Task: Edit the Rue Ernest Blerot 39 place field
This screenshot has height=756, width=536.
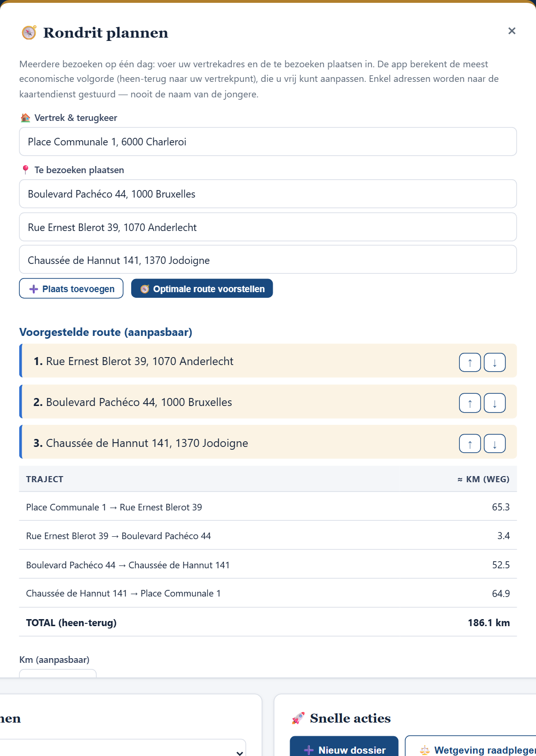Action: pyautogui.click(x=268, y=227)
